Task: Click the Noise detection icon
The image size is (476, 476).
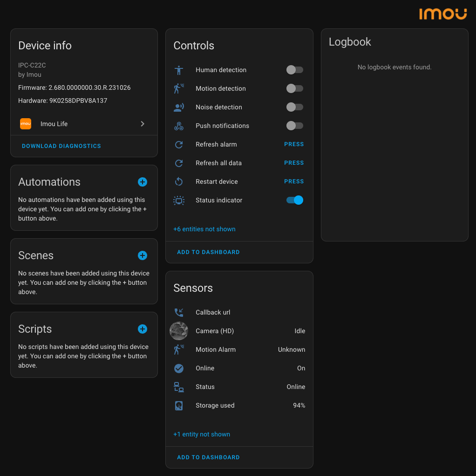Action: (179, 107)
